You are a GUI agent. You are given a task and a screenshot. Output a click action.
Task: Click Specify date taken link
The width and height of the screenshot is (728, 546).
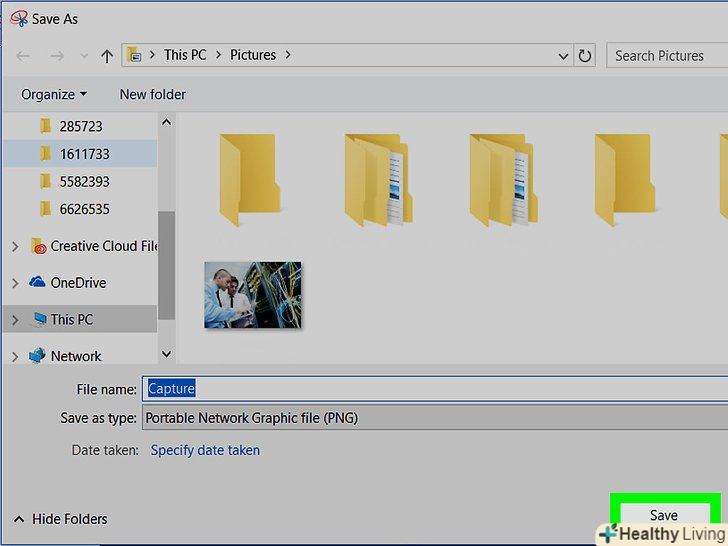(205, 450)
